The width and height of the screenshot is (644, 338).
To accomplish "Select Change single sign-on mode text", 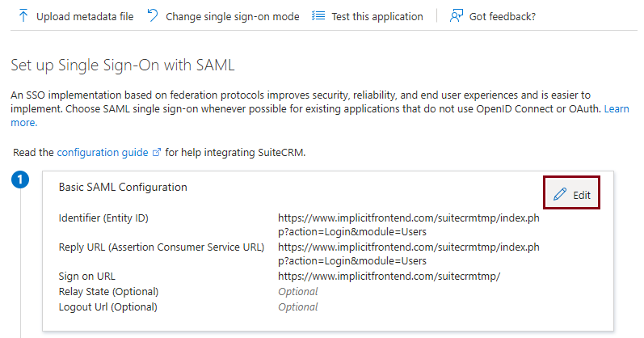I will 233,16.
